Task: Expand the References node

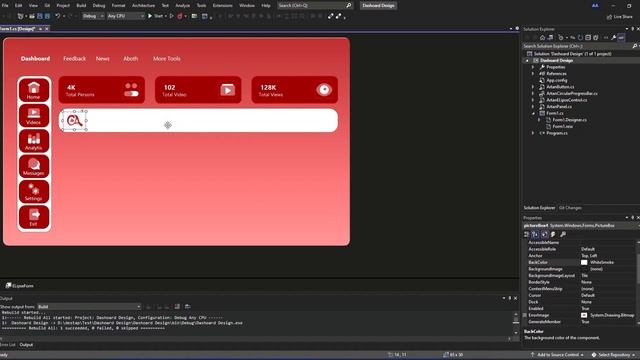Action: [x=533, y=73]
